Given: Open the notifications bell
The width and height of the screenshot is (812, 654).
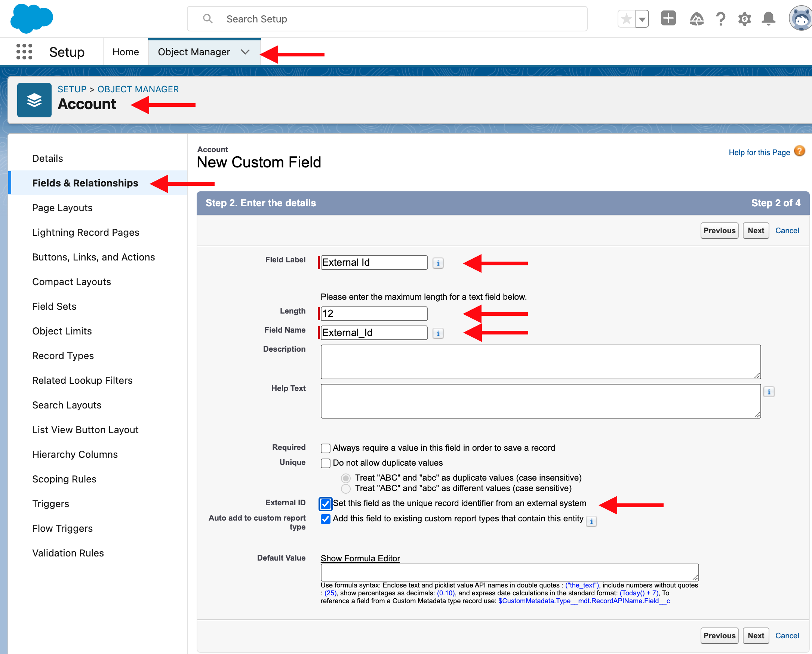Looking at the screenshot, I should 769,18.
